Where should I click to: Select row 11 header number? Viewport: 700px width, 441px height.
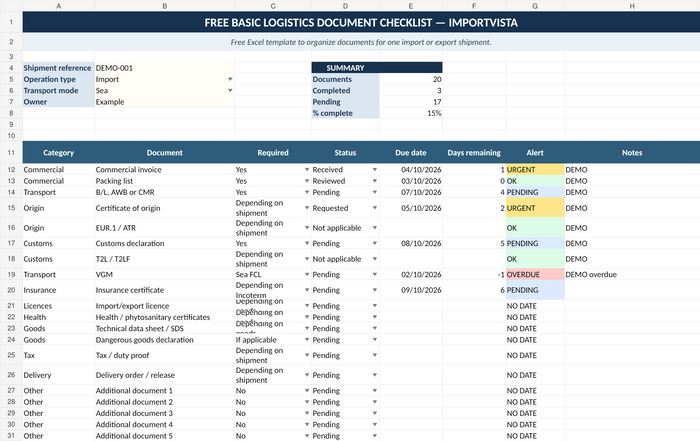click(11, 152)
